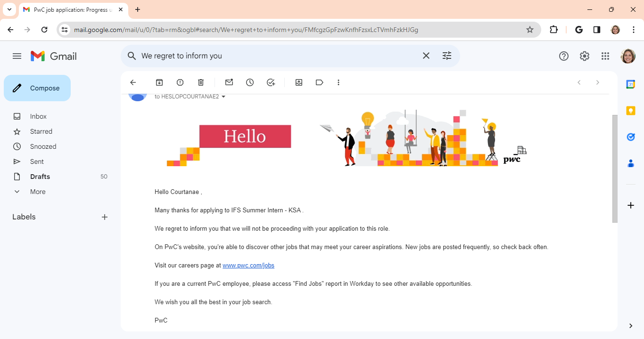Click the Gmail logo
The width and height of the screenshot is (644, 339).
pyautogui.click(x=54, y=56)
